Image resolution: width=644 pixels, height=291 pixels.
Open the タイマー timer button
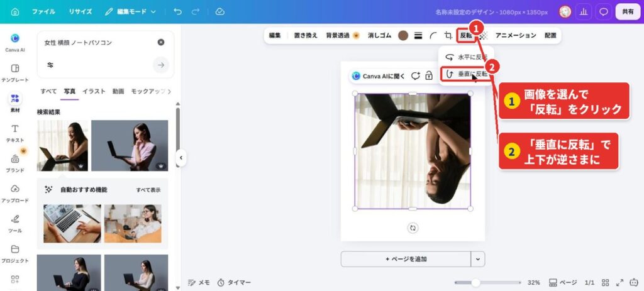[x=234, y=282]
